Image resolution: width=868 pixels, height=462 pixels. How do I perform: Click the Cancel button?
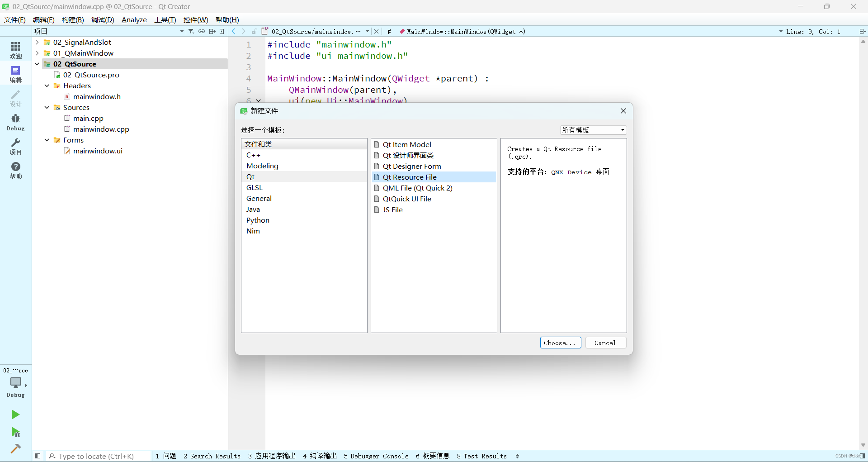[x=605, y=343]
